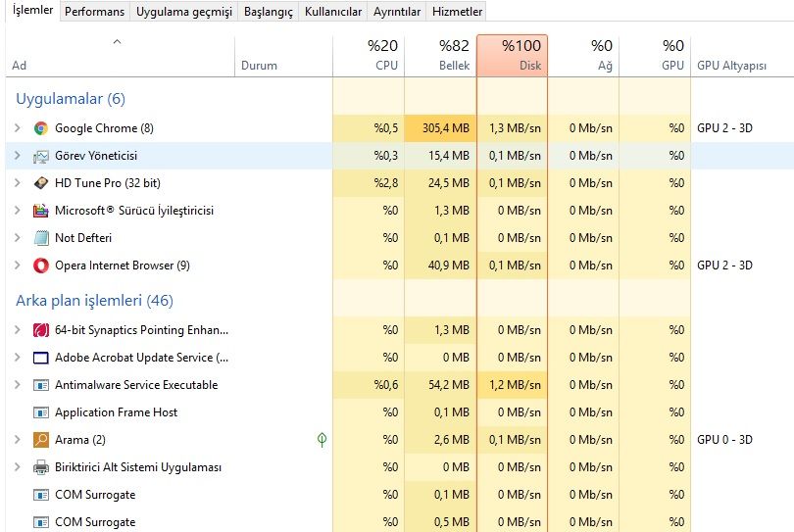
Task: Sort by the Ağ column header
Action: [583, 56]
